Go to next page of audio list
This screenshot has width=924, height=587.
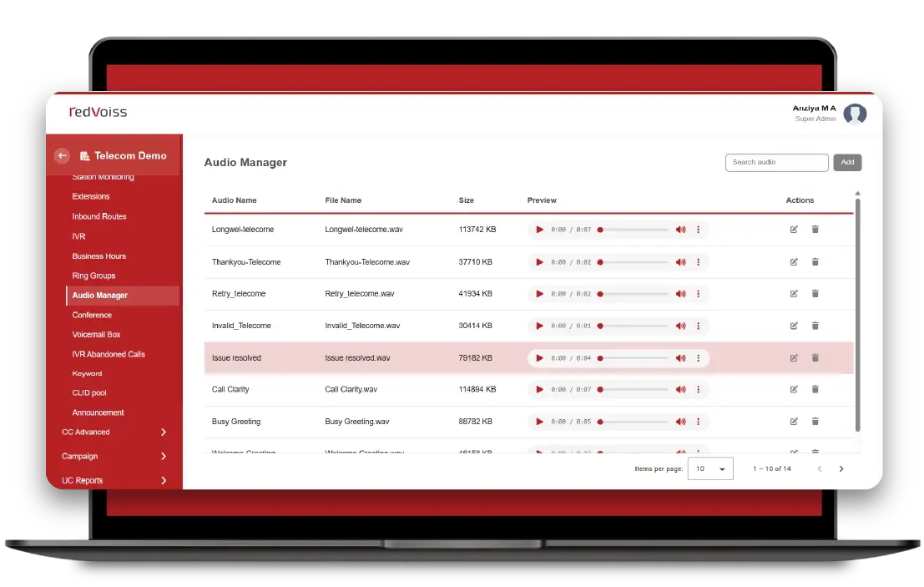[841, 468]
